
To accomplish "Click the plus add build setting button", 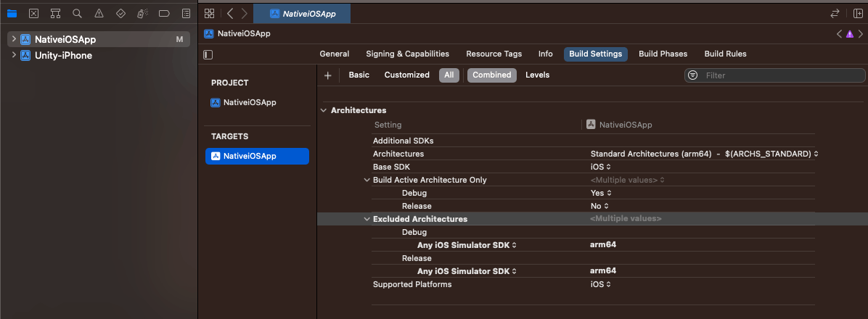I will click(x=328, y=75).
